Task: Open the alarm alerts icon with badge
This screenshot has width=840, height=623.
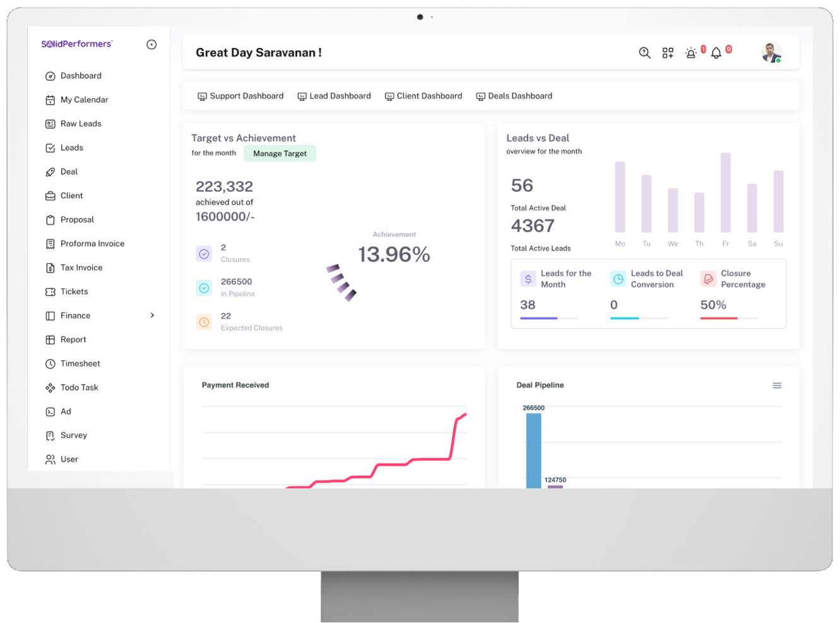Action: point(691,53)
